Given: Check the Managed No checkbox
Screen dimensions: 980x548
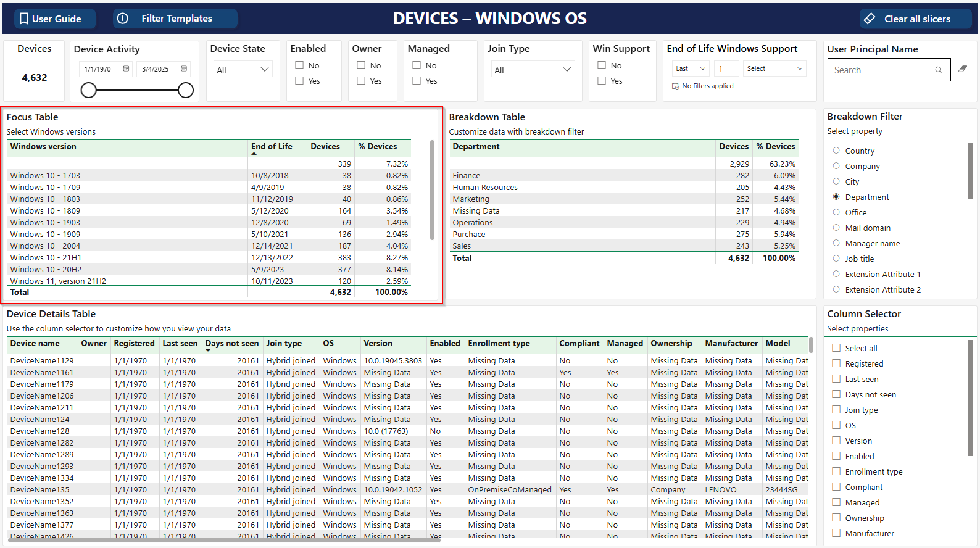Looking at the screenshot, I should click(417, 65).
